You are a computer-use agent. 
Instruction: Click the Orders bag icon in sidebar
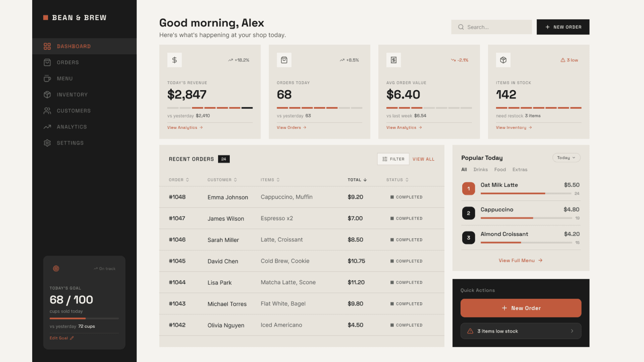pos(47,62)
